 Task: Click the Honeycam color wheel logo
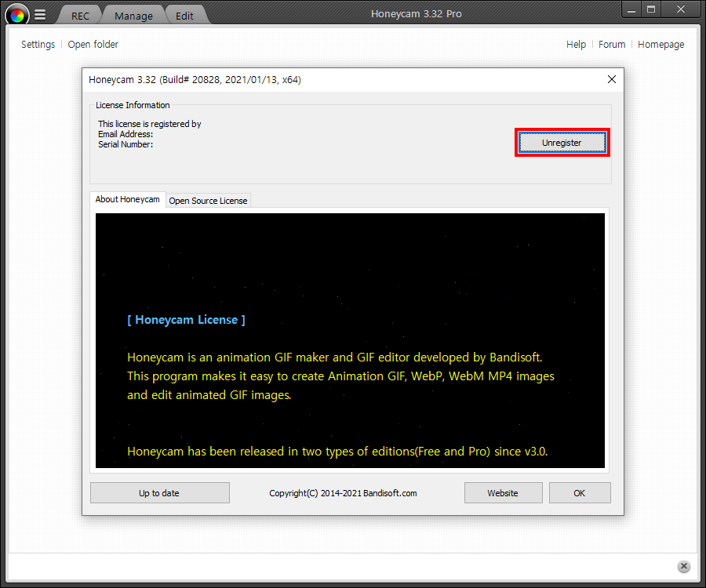click(16, 15)
